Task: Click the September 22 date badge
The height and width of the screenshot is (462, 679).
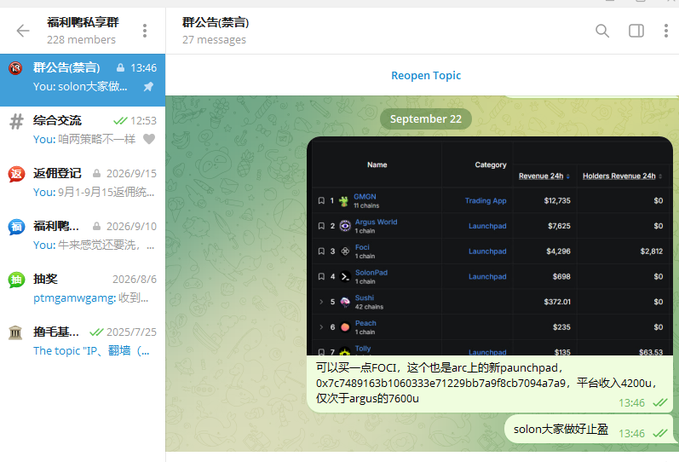Action: pos(426,119)
